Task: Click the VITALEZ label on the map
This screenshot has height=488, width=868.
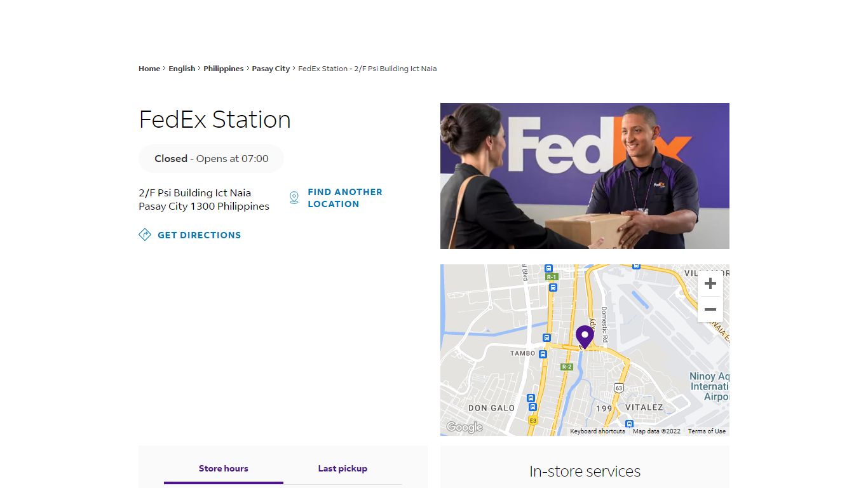Action: coord(644,407)
